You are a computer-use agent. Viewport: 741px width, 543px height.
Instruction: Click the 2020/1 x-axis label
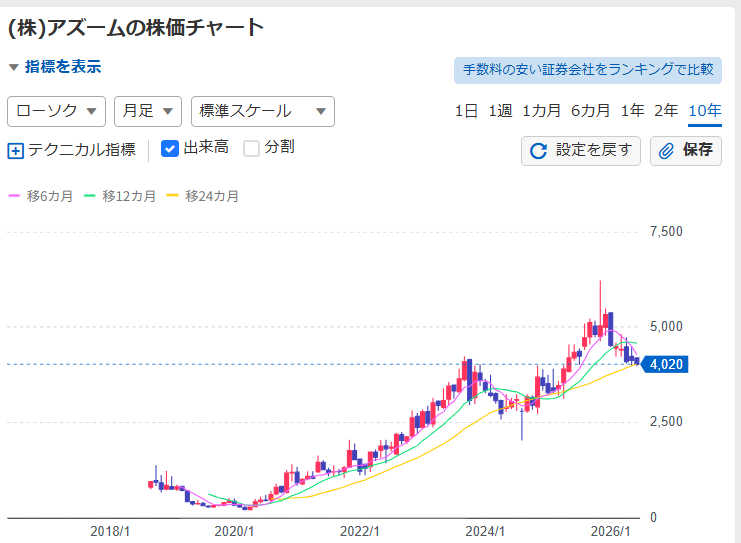point(234,532)
